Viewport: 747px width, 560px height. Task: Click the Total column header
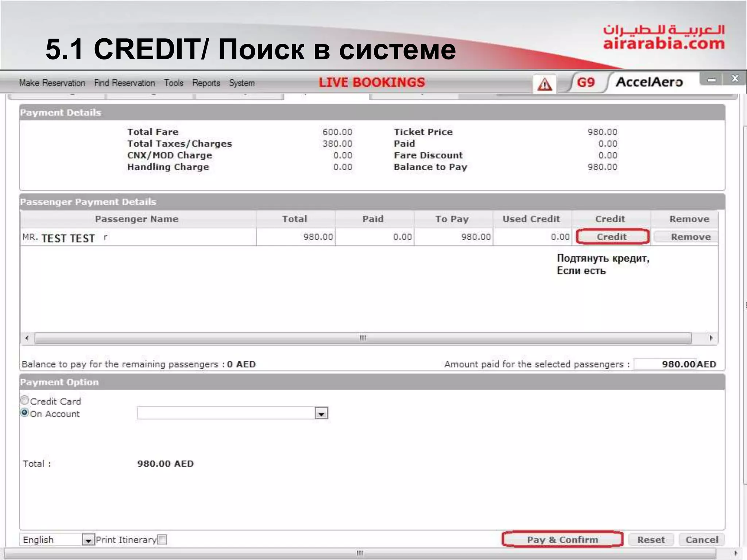pos(295,219)
